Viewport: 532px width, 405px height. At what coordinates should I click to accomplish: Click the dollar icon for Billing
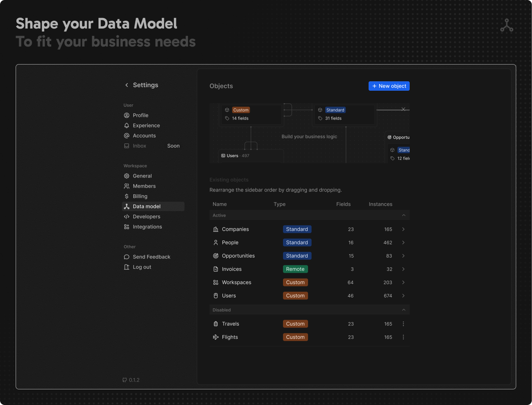tap(127, 196)
